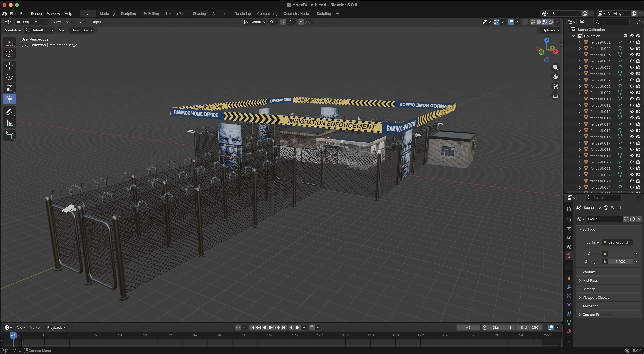Image resolution: width=644 pixels, height=354 pixels.
Task: Open the Physics properties tab icon
Action: point(569,305)
